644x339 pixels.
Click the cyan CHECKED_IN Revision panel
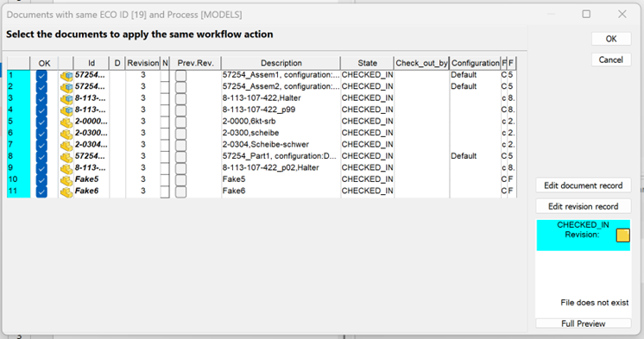(584, 235)
